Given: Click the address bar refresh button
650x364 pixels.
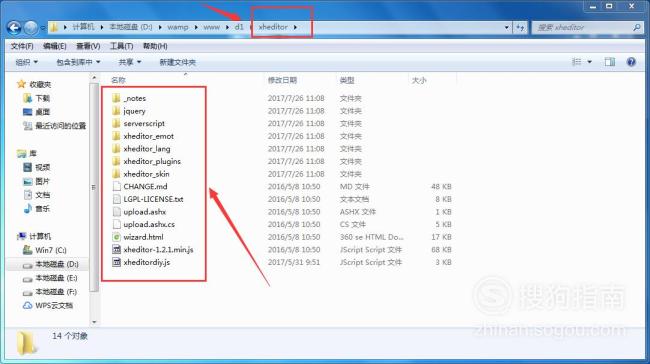Looking at the screenshot, I should point(520,27).
